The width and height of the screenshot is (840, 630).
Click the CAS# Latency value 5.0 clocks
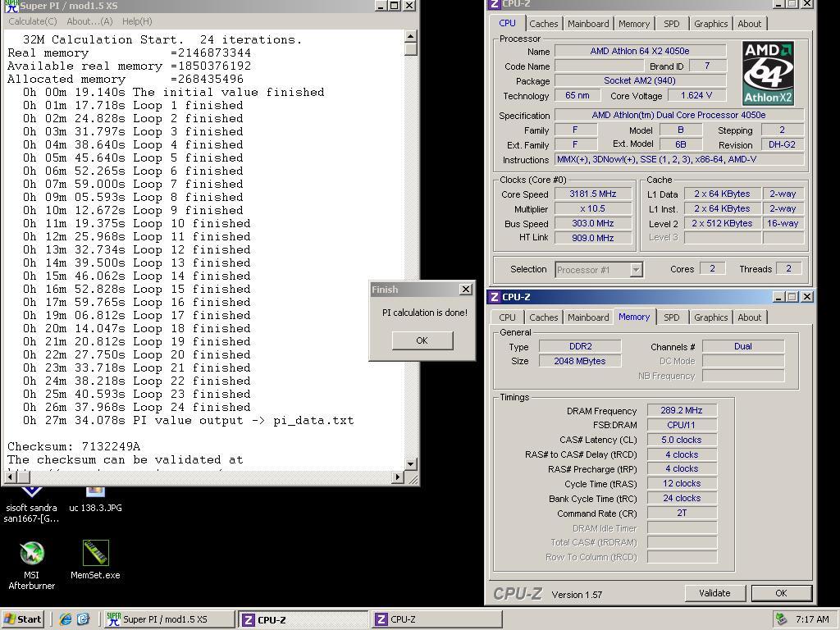[682, 440]
